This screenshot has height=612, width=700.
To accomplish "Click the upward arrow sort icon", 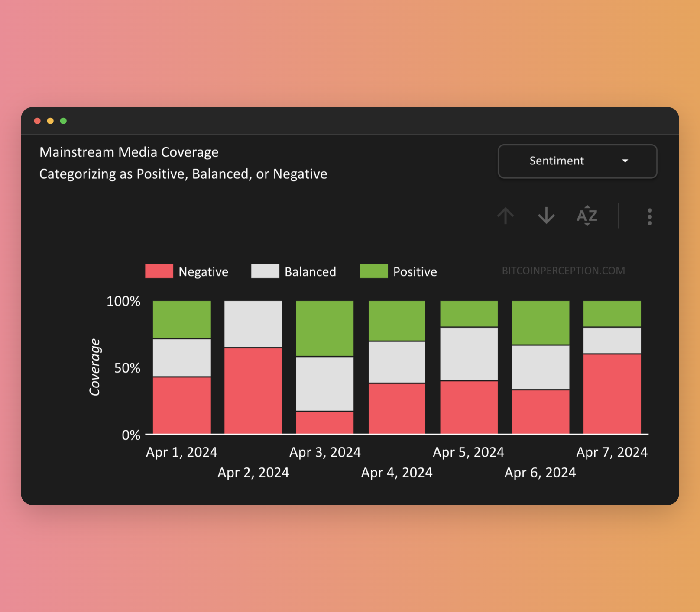I will [x=505, y=216].
